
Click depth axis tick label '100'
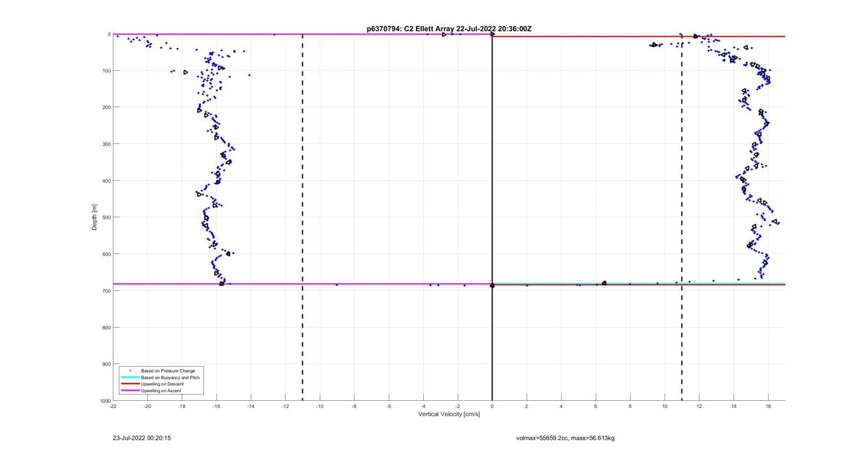coord(106,71)
